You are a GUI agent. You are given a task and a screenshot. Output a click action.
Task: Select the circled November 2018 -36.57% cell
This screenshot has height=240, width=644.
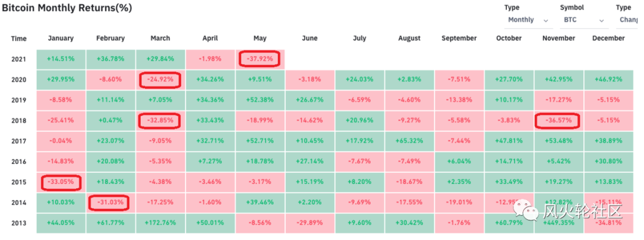click(558, 121)
